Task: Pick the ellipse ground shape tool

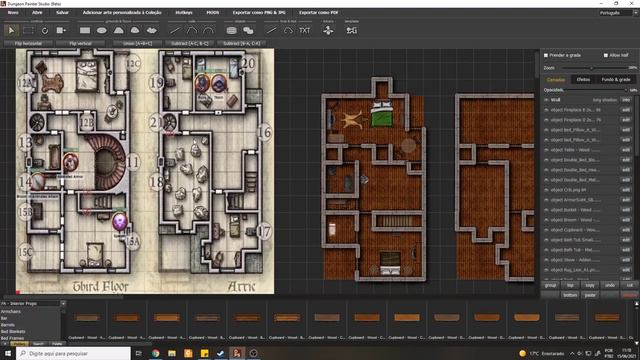Action: click(102, 31)
